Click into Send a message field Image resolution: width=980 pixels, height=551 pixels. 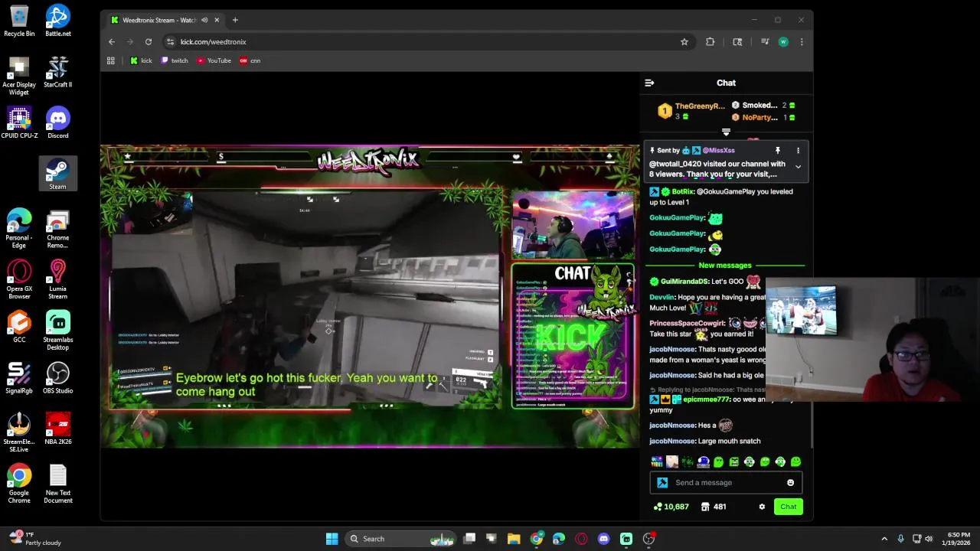point(726,483)
